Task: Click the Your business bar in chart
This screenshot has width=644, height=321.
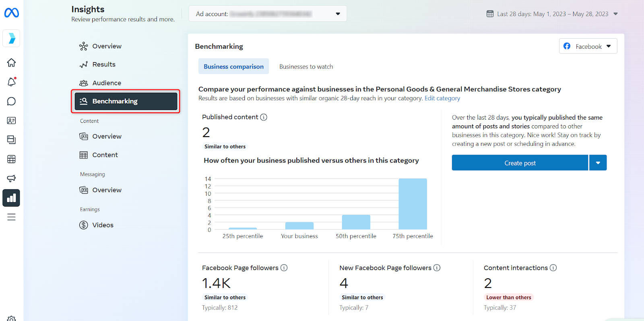Action: pos(299,226)
